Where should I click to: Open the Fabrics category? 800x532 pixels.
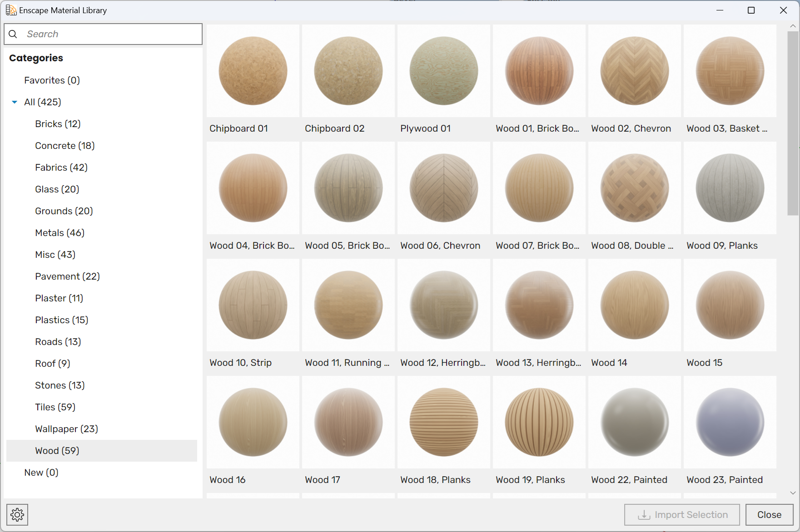point(61,167)
